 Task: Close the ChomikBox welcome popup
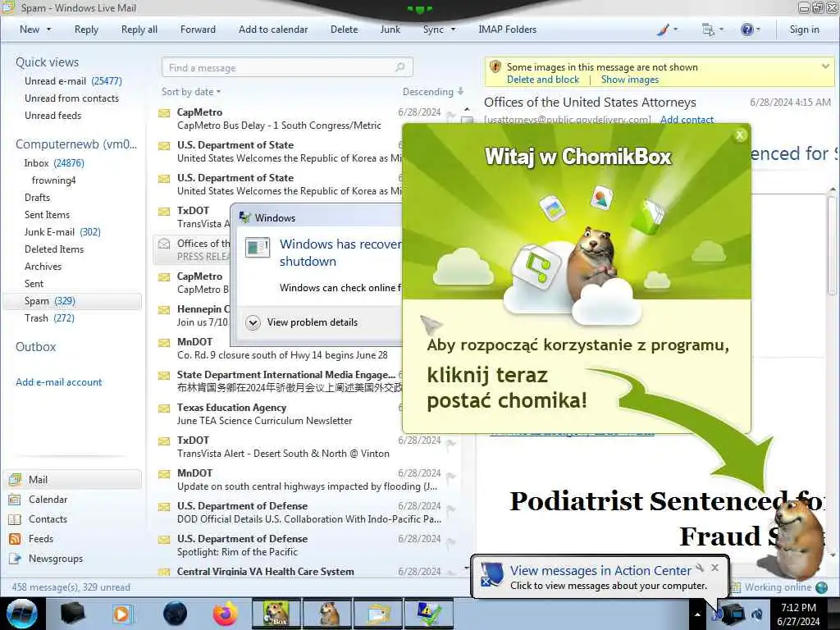(740, 135)
